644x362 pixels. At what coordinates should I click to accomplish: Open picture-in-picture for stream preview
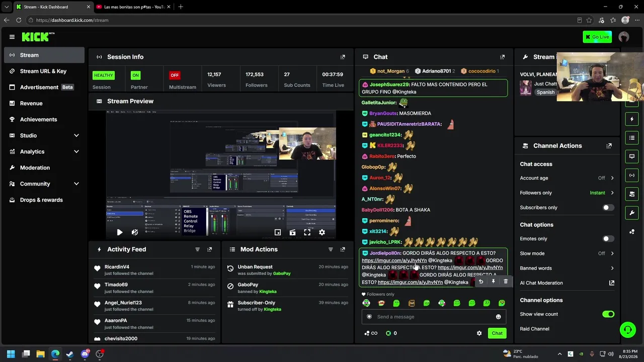click(278, 232)
